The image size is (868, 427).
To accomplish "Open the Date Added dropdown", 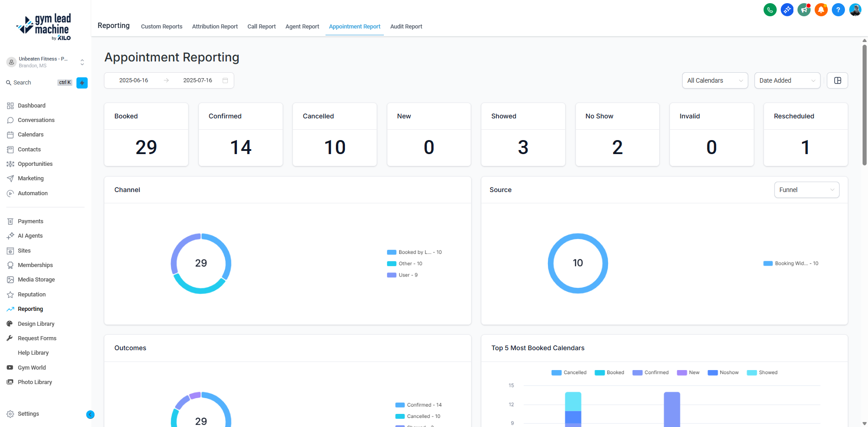I will coord(787,80).
